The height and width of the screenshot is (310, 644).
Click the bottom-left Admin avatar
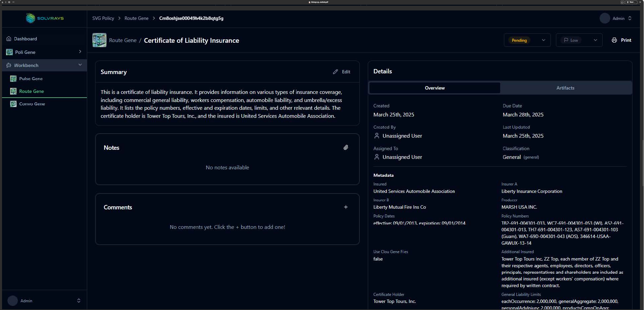pyautogui.click(x=12, y=301)
